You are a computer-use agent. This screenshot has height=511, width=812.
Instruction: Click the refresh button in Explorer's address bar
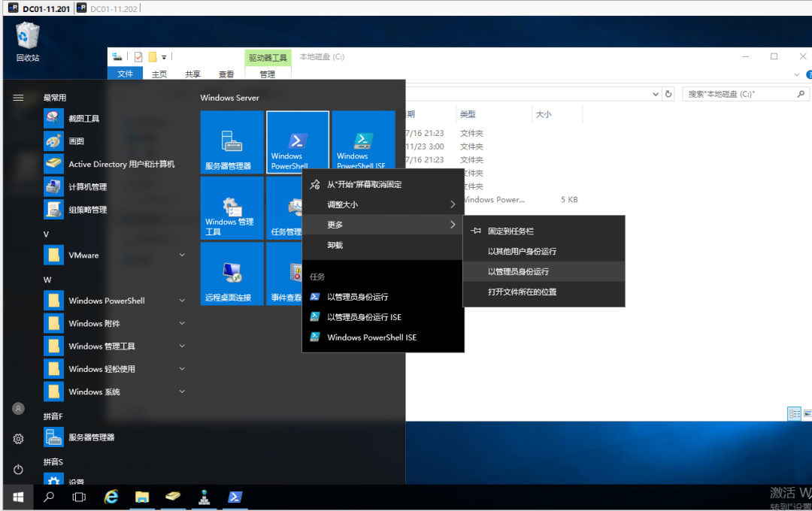(668, 94)
